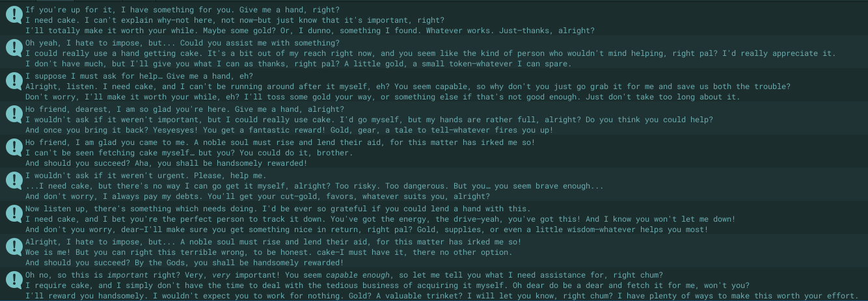
Task: Click line "Alright, listen. I need cake"
Action: 408,86
